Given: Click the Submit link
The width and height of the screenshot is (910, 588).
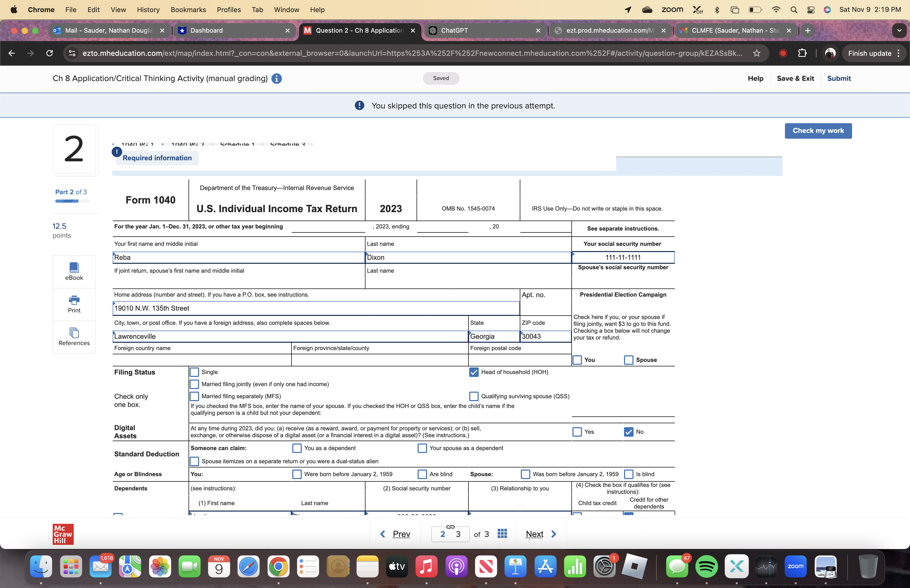Looking at the screenshot, I should [839, 79].
